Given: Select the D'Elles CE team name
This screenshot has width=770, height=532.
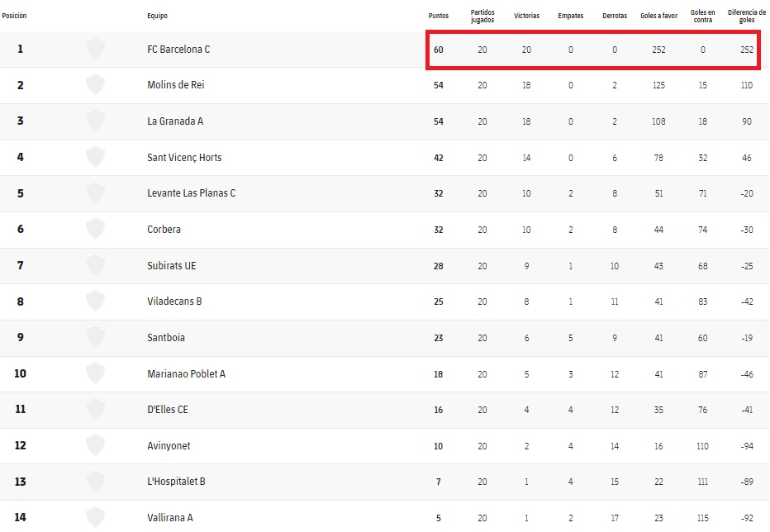Looking at the screenshot, I should (x=168, y=410).
